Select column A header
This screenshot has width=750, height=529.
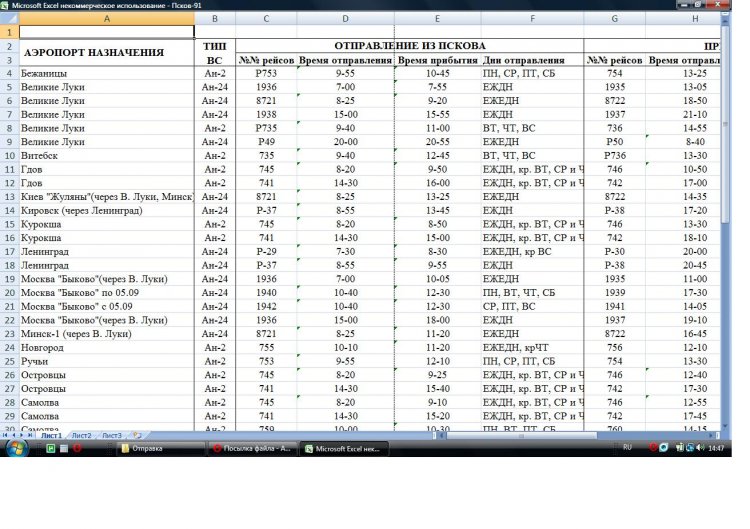[107, 19]
